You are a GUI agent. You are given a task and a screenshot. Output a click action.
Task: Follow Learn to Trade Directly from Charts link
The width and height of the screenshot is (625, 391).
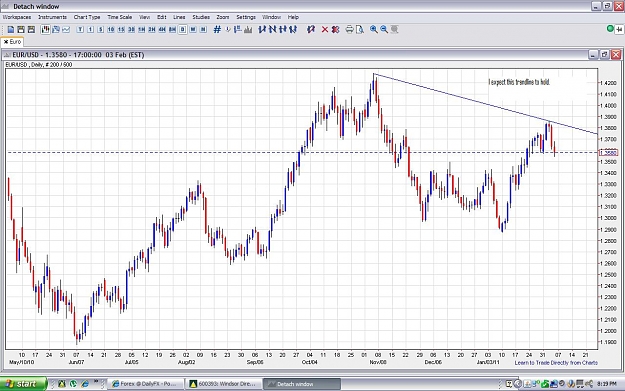tap(556, 363)
